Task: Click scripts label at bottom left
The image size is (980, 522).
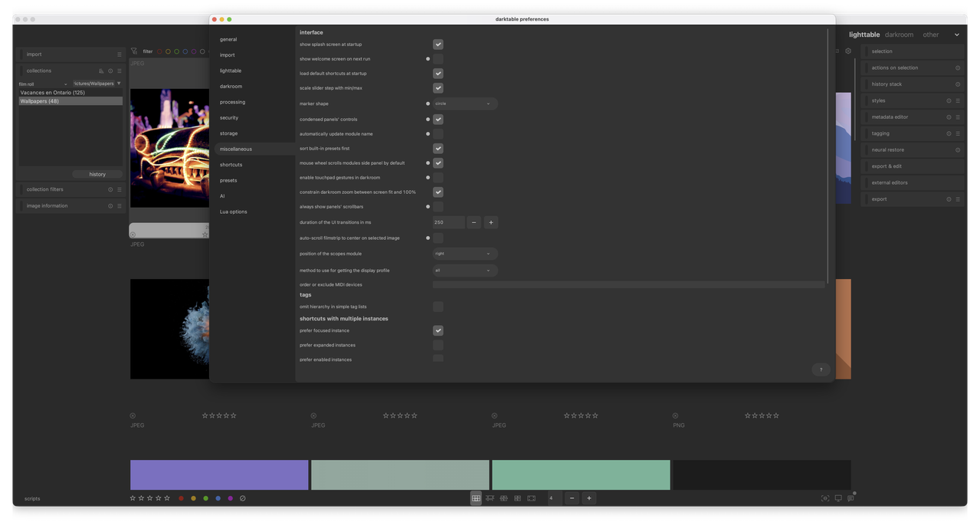Action: (x=32, y=499)
